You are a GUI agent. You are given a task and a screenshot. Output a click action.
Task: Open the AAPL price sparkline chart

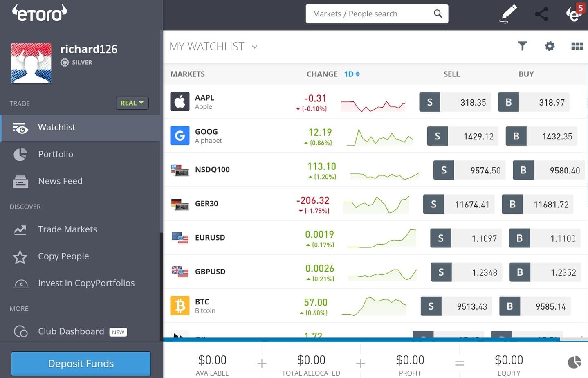tap(373, 106)
